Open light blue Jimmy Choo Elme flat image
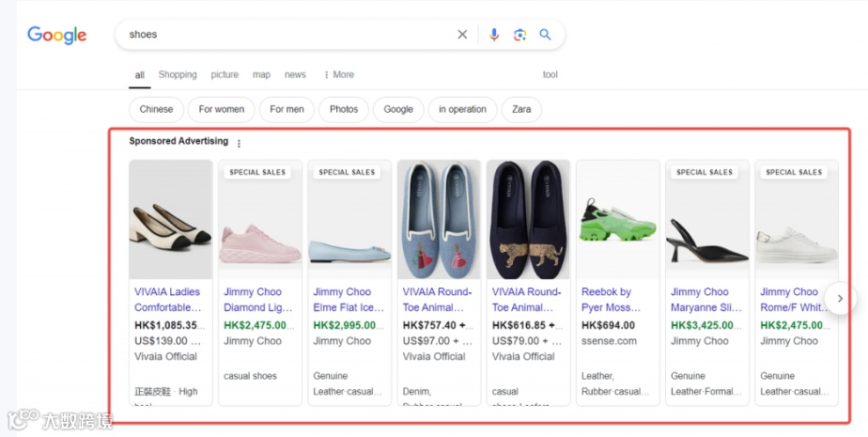868x437 pixels. (x=349, y=219)
